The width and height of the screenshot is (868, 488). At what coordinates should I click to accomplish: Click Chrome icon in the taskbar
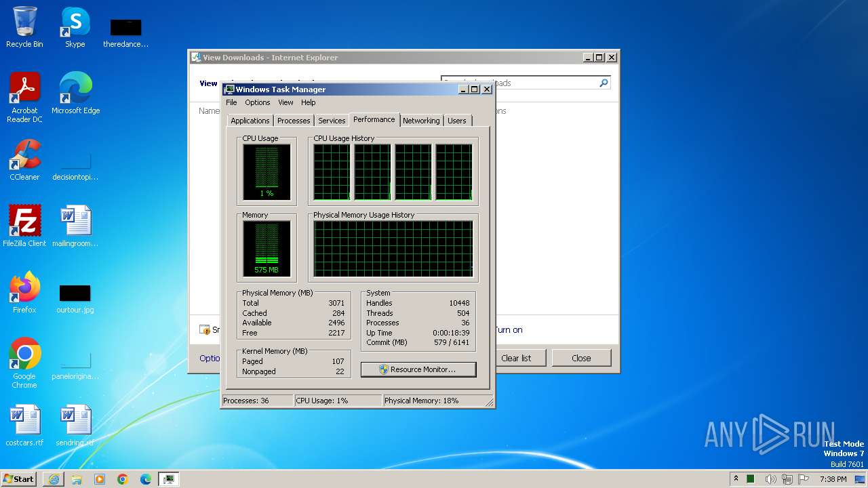(x=123, y=479)
